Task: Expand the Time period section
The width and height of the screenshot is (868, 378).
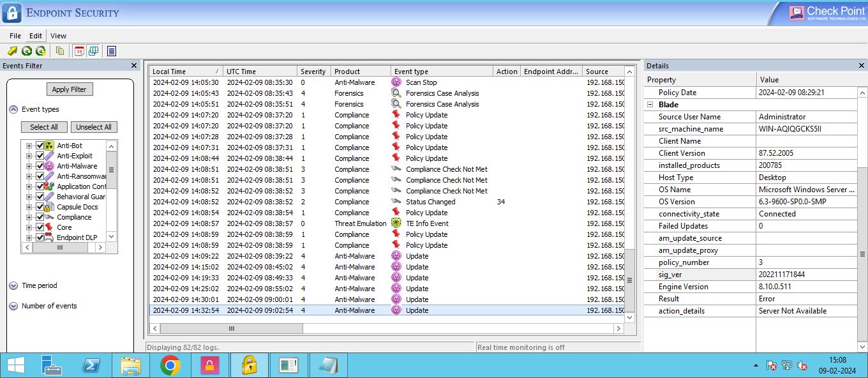Action: tap(13, 286)
